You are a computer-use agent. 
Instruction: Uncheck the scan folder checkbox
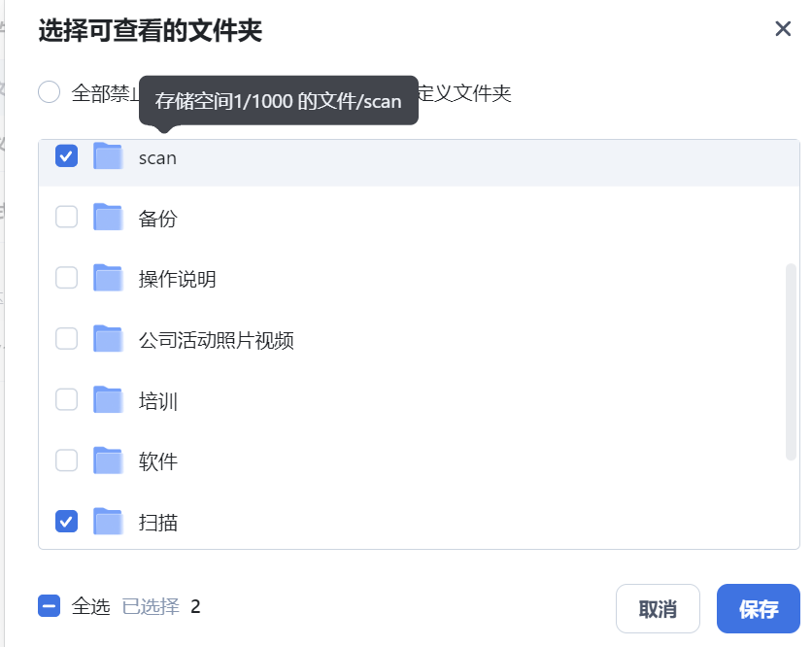(66, 156)
